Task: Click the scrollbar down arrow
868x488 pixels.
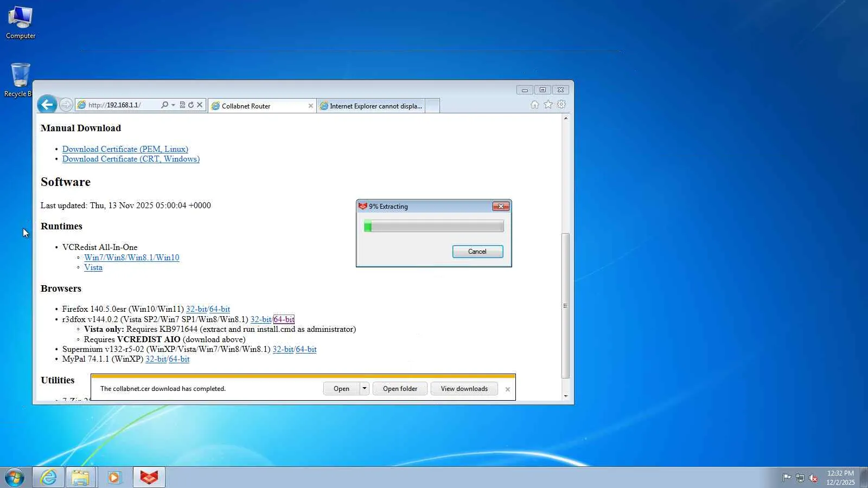Action: coord(565,396)
